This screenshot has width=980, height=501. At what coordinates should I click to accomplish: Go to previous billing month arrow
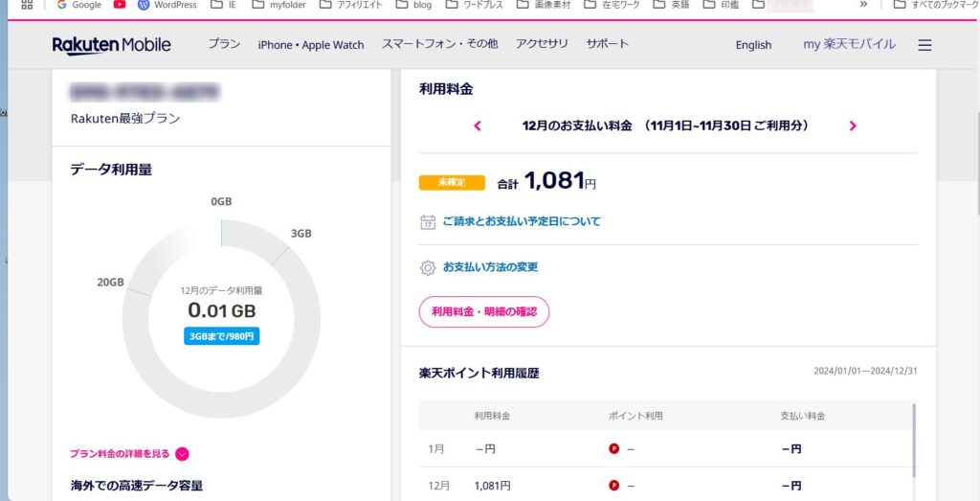(x=478, y=125)
